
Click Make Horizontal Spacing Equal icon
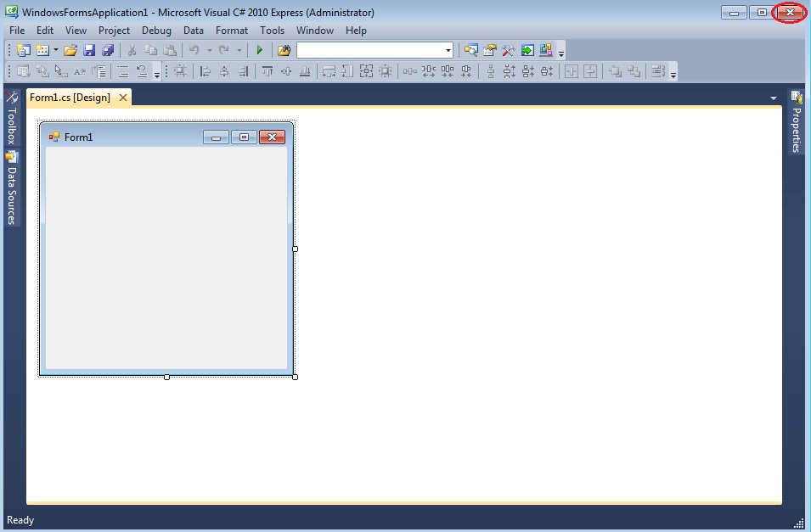coord(409,70)
